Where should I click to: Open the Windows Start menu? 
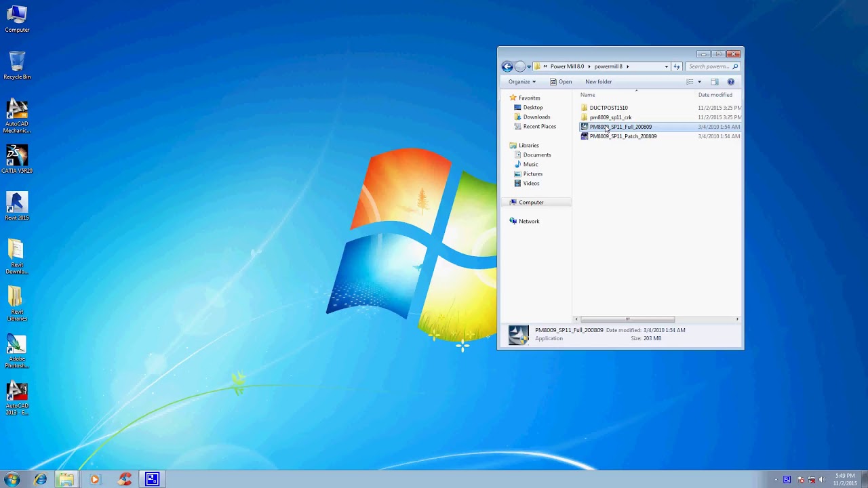12,479
